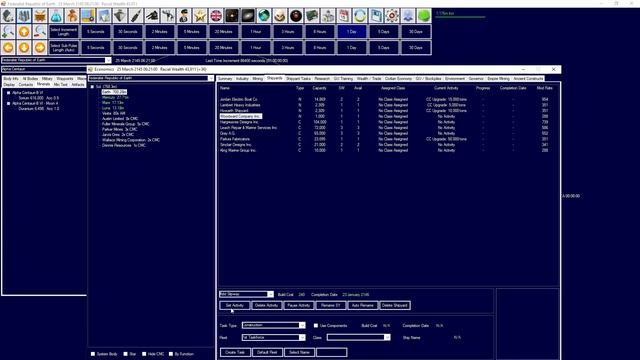Viewport: 640px width, 360px height.
Task: Click the Set Activity button
Action: 235,305
